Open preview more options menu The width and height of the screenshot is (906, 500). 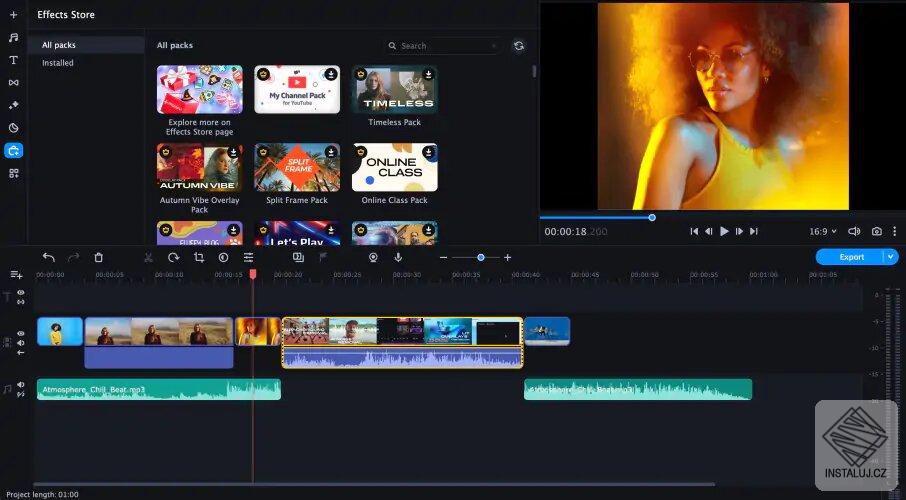894,231
